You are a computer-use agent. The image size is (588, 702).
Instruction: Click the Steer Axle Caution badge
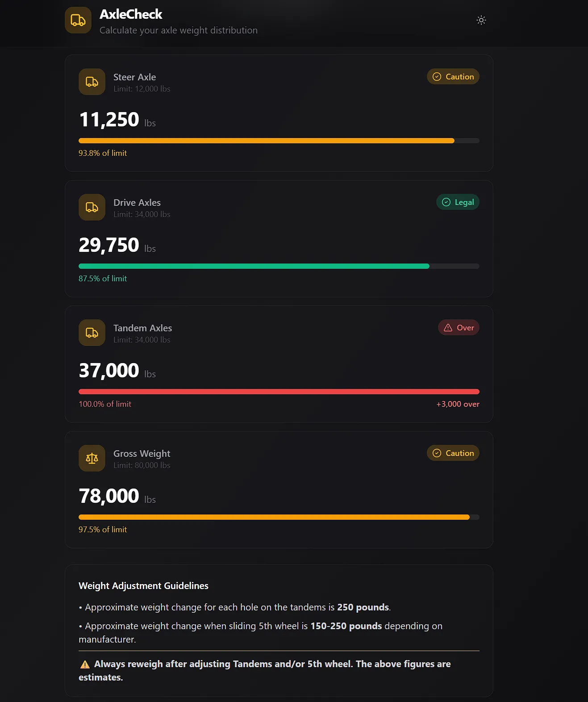tap(453, 77)
